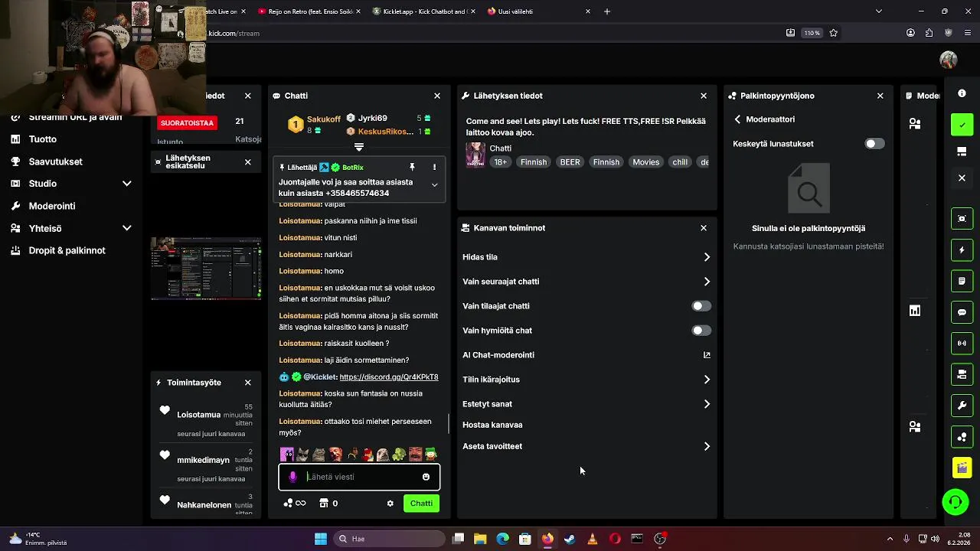Go back from Moderaattori with back arrow

pyautogui.click(x=737, y=119)
